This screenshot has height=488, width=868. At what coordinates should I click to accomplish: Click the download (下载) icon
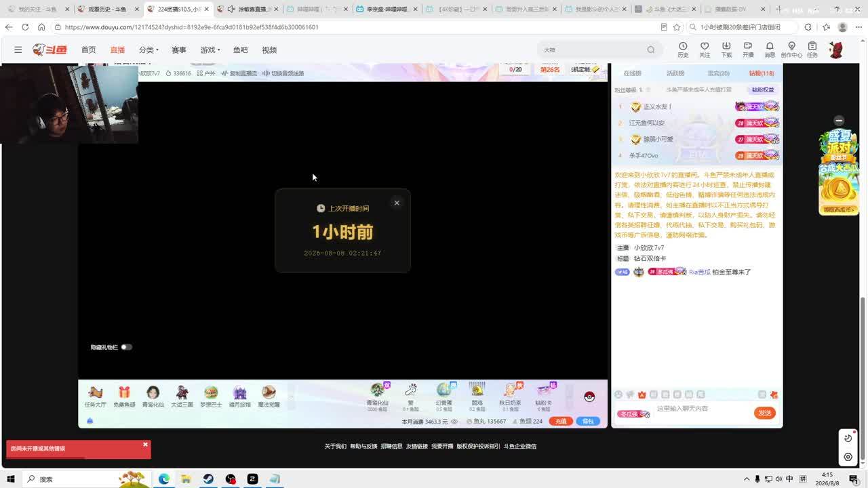click(x=726, y=49)
